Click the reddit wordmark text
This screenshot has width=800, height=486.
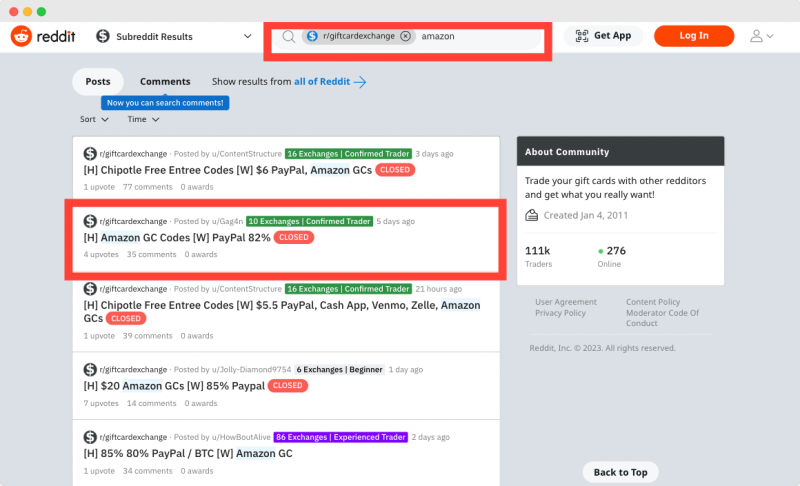[56, 36]
